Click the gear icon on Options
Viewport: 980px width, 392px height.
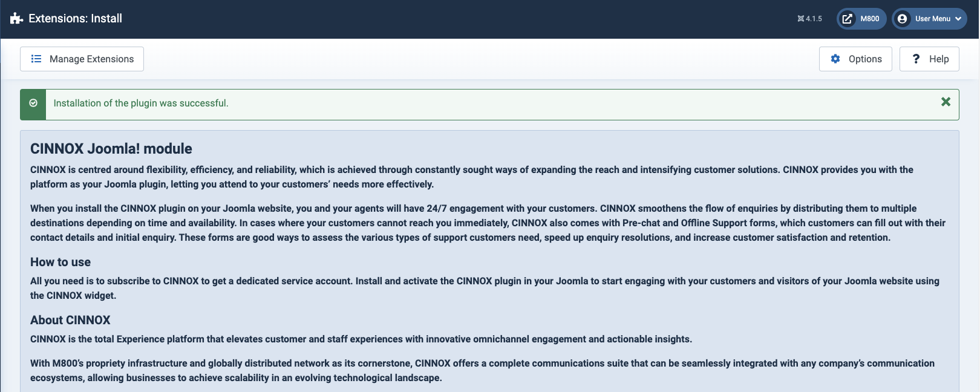pyautogui.click(x=835, y=59)
